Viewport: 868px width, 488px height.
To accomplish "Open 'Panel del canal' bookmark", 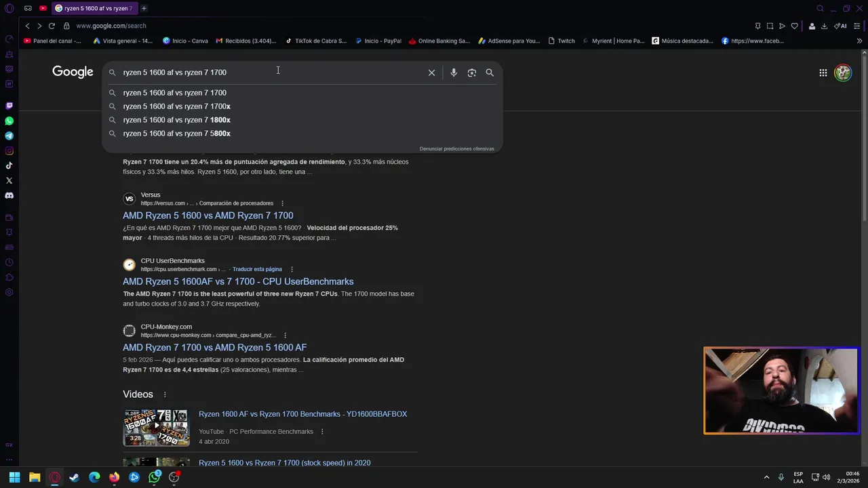I will tap(52, 41).
